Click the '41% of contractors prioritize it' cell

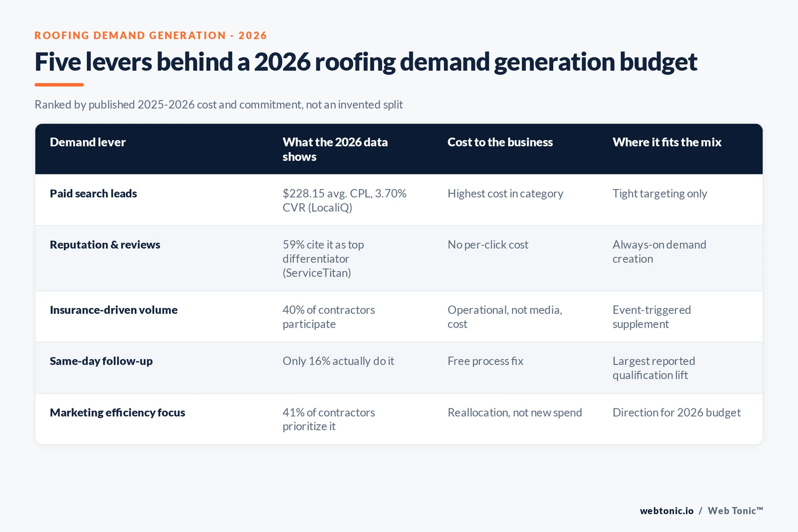click(329, 419)
